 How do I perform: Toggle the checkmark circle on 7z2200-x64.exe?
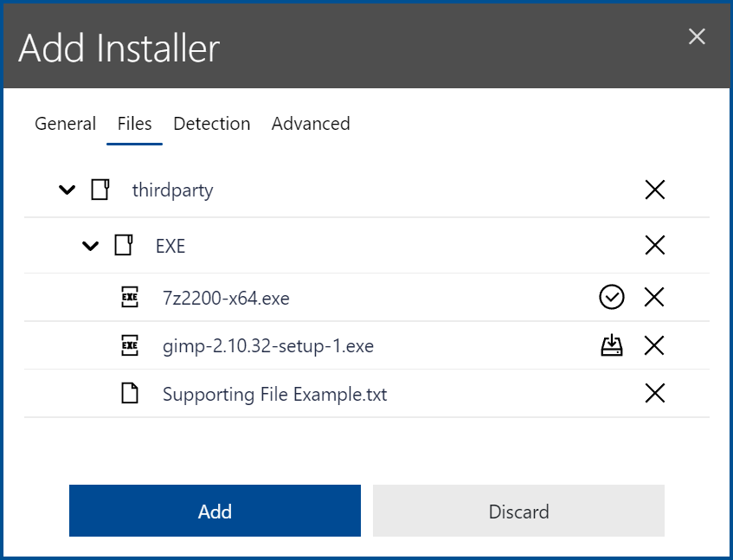pyautogui.click(x=612, y=297)
